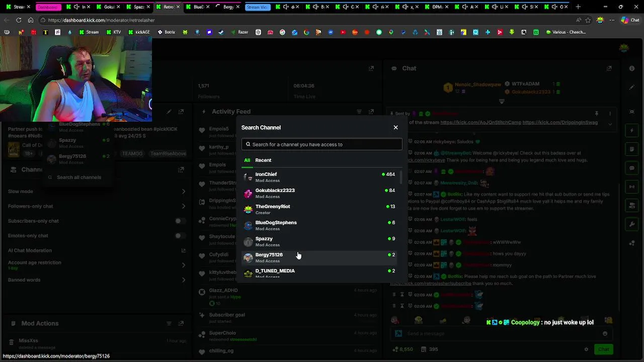Click the chat bubble sidebar icon
Viewport: 644px width, 362px height.
point(632,168)
